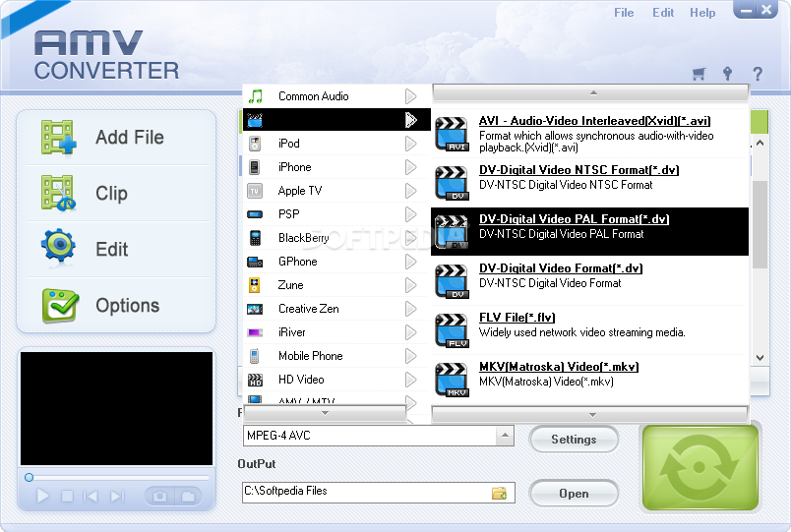Click the registration key icon

point(727,74)
